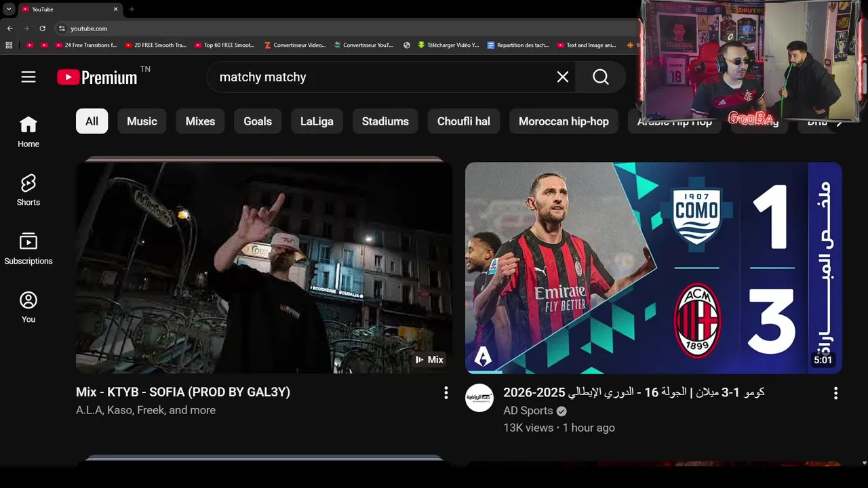Select the Stadiums filter chip

click(385, 121)
